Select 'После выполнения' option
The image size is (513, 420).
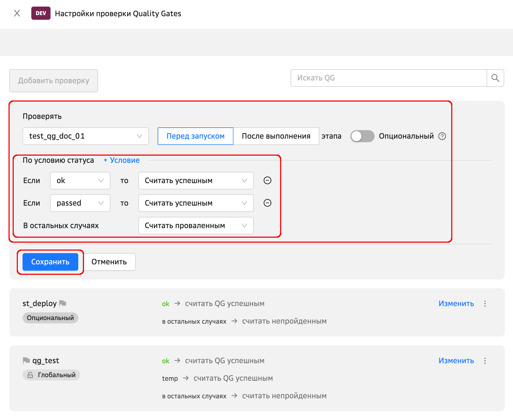click(276, 136)
